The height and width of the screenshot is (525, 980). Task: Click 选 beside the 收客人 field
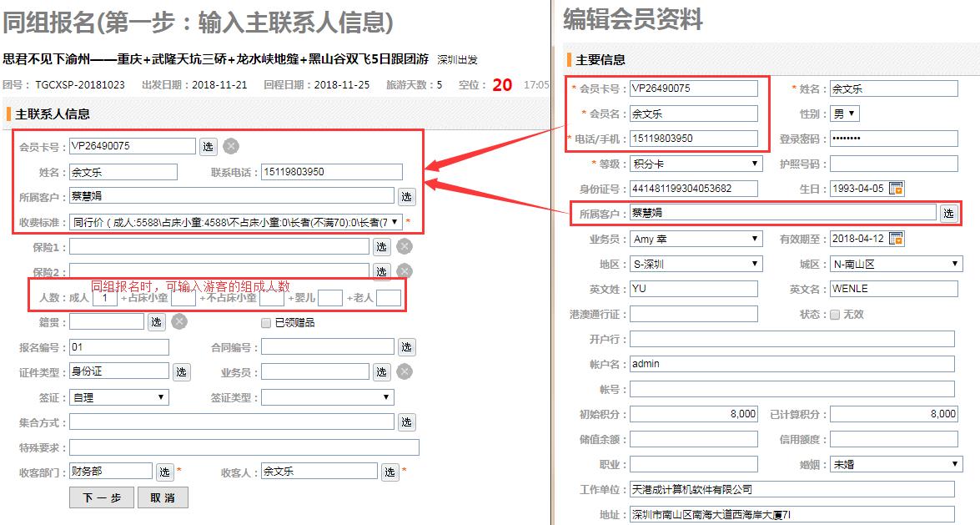tap(390, 472)
